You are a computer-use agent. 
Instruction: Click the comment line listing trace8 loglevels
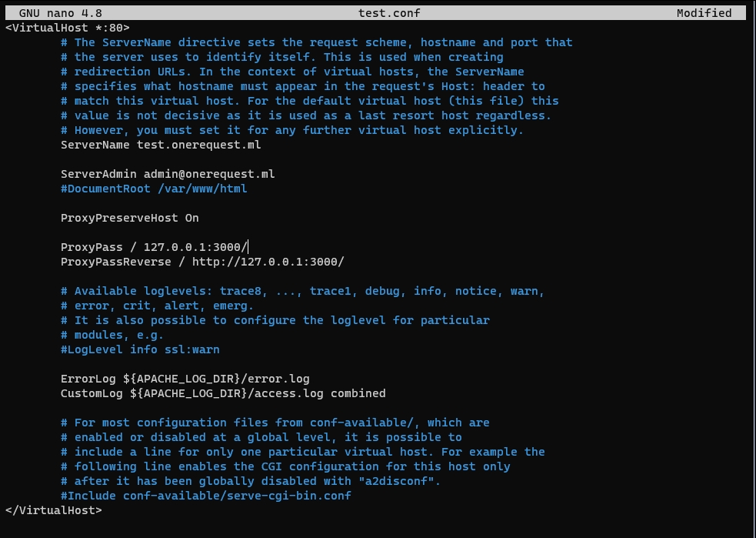(302, 291)
